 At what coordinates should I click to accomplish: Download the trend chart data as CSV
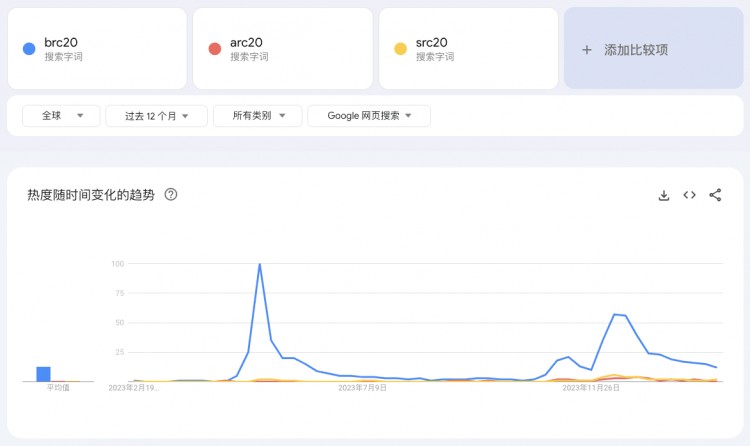tap(664, 195)
